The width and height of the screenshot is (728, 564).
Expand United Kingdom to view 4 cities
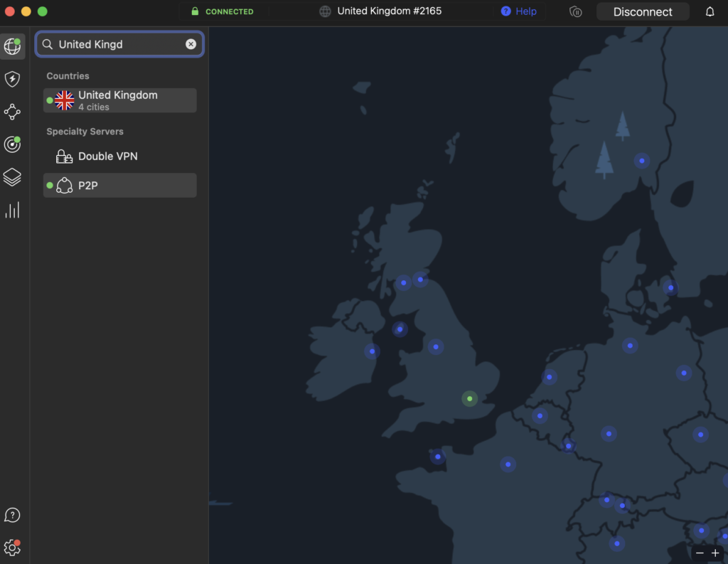click(119, 100)
